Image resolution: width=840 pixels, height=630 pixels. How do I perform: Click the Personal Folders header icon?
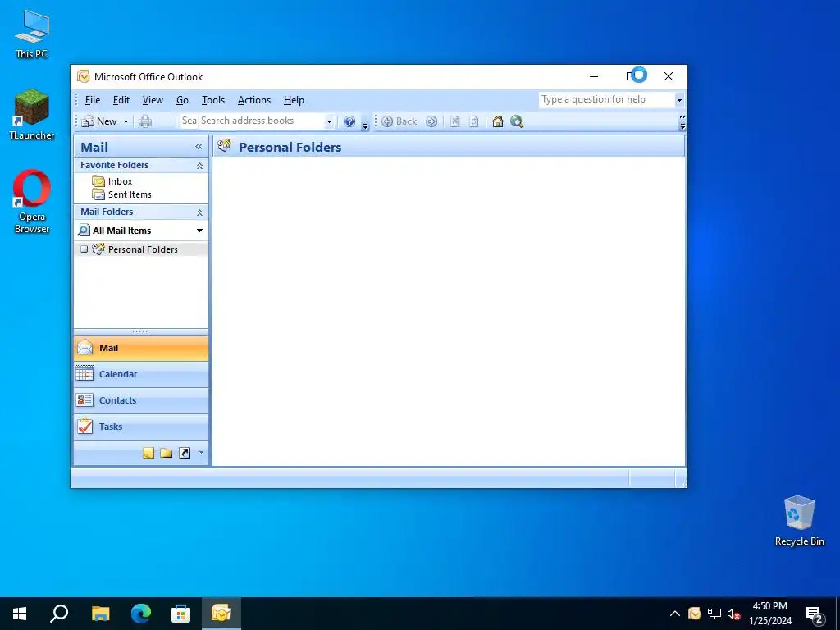tap(224, 146)
